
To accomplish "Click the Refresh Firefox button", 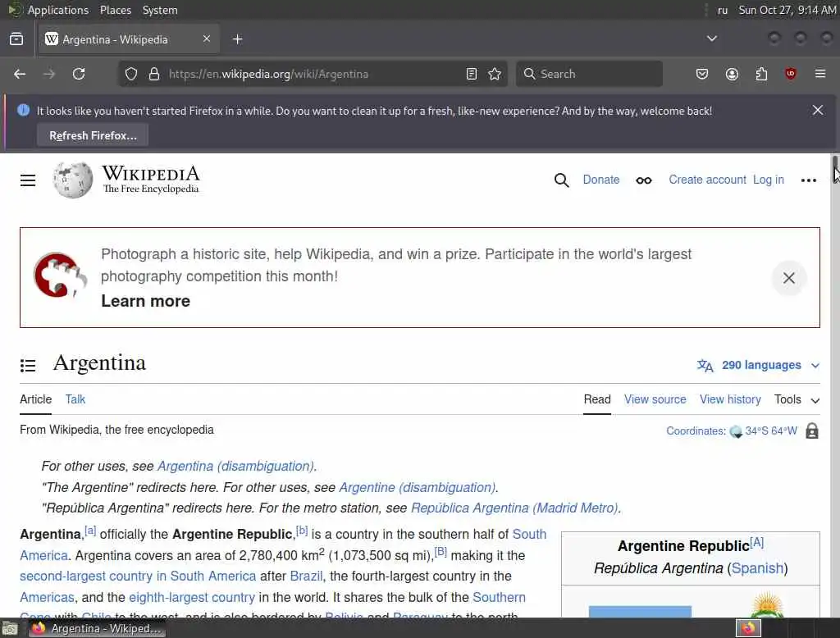I will pyautogui.click(x=93, y=135).
